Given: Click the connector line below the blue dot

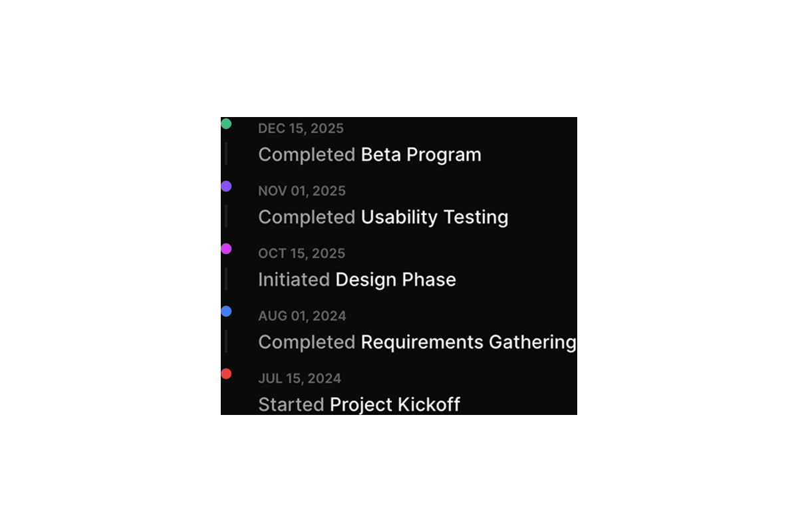Looking at the screenshot, I should pyautogui.click(x=226, y=341).
